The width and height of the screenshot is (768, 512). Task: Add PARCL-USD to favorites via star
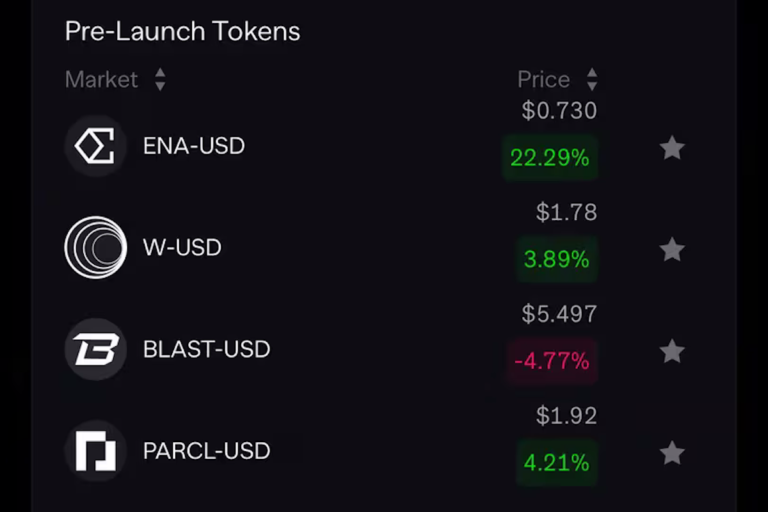click(x=672, y=453)
